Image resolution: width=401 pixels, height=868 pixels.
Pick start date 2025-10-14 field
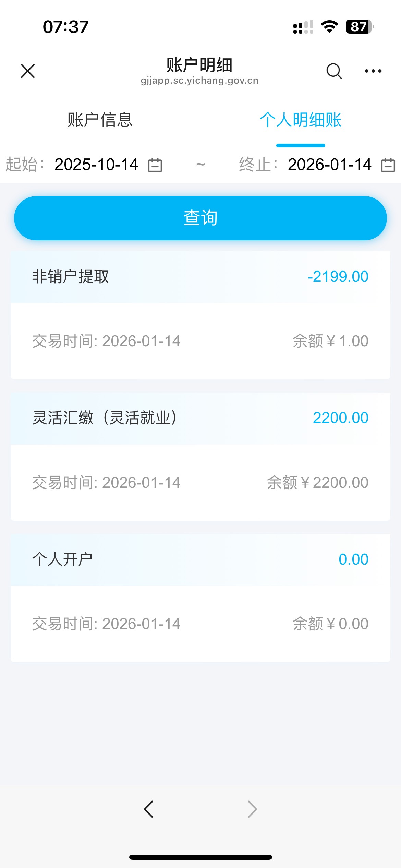tap(96, 165)
